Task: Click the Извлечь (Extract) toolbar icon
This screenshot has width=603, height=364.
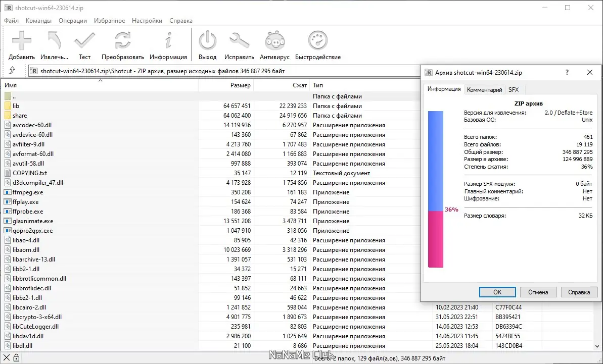Action: pyautogui.click(x=54, y=41)
